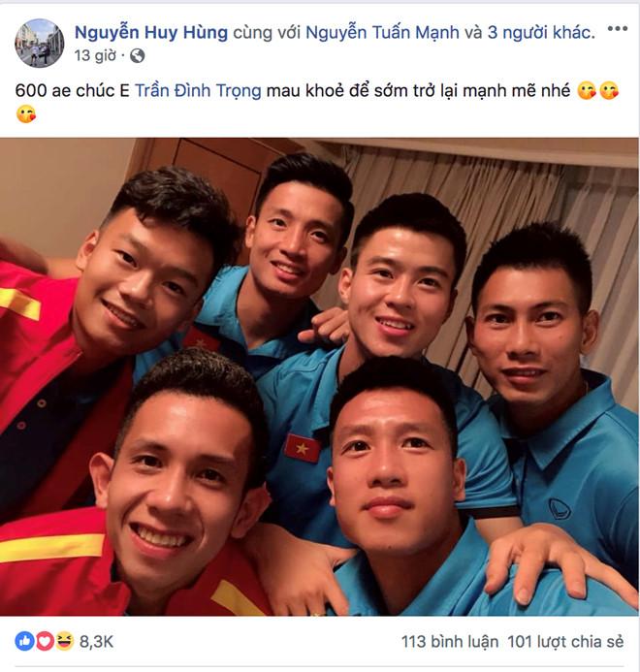Open the tagged Trần Đình Trọng link

(198, 91)
